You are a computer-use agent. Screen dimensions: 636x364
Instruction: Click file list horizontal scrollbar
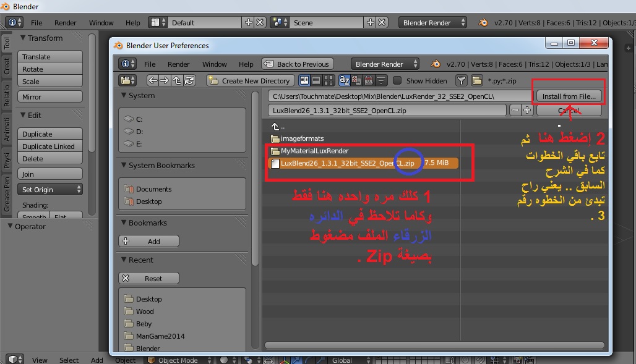pyautogui.click(x=434, y=345)
